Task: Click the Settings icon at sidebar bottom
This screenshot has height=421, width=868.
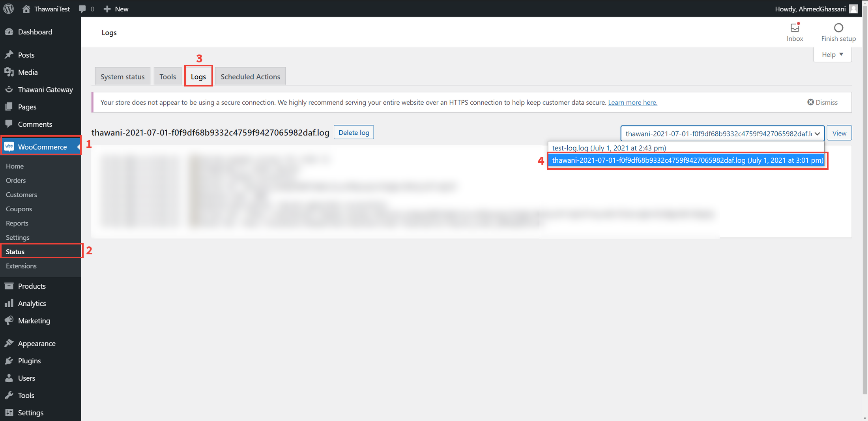Action: (x=9, y=413)
